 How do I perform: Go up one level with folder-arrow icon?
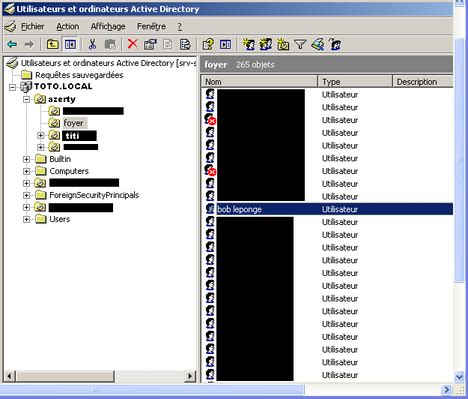click(52, 44)
